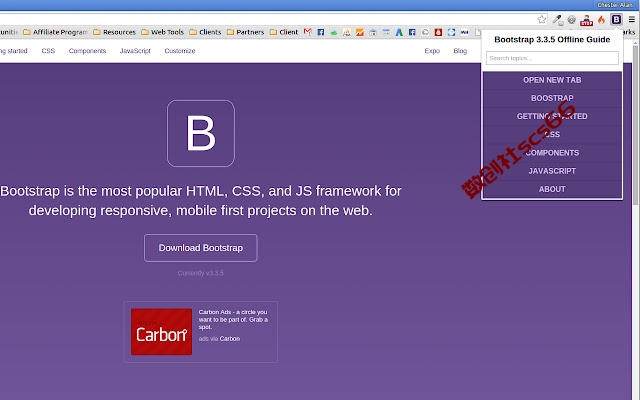Click the green cloud bookmark icon
The width and height of the screenshot is (640, 400).
pyautogui.click(x=334, y=32)
